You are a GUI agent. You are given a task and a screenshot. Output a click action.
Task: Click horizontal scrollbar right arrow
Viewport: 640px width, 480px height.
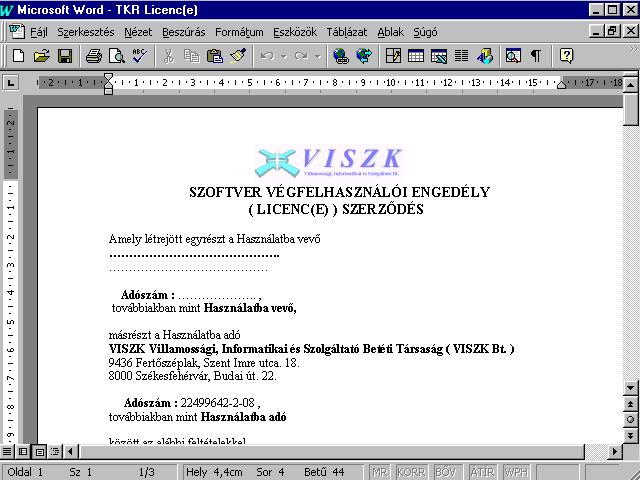(x=614, y=451)
